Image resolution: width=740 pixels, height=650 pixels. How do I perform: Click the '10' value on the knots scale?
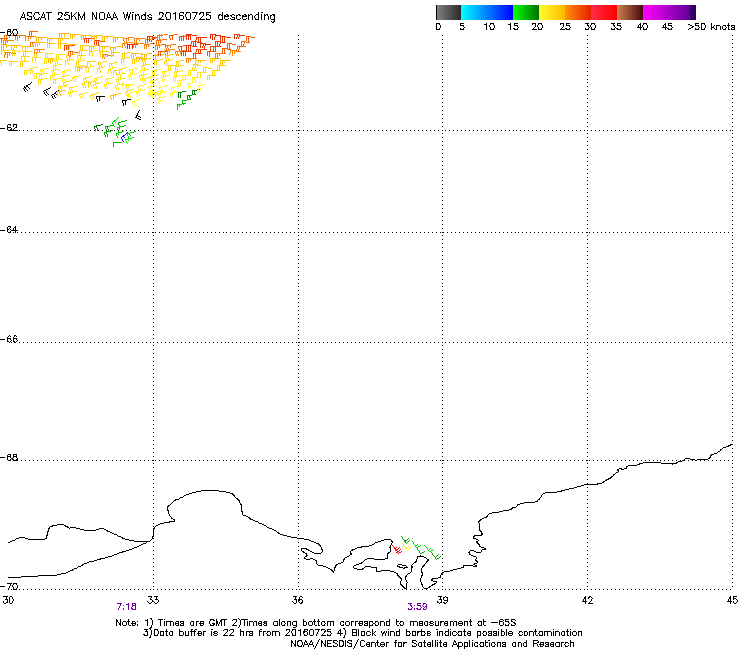pos(489,27)
